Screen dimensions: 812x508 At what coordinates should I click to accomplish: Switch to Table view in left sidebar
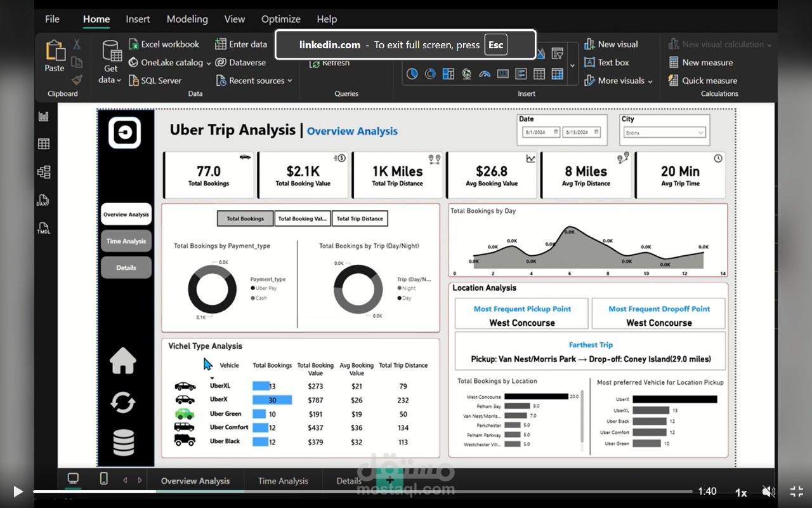[44, 144]
